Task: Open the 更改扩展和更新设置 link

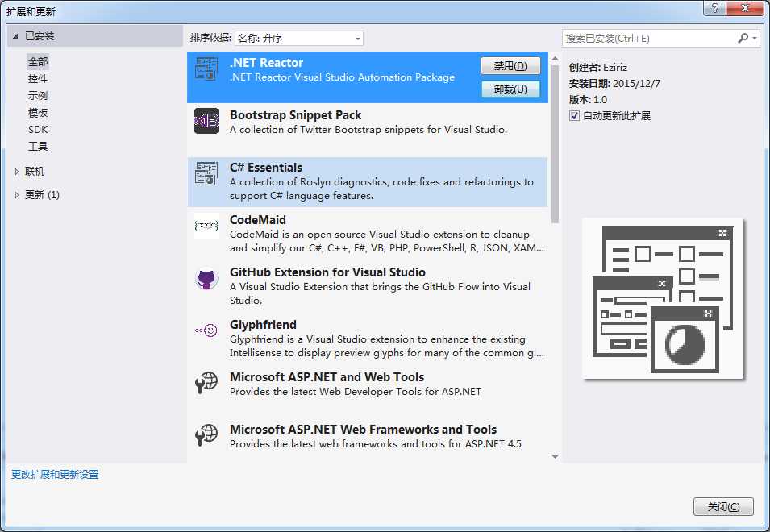Action: pyautogui.click(x=55, y=475)
